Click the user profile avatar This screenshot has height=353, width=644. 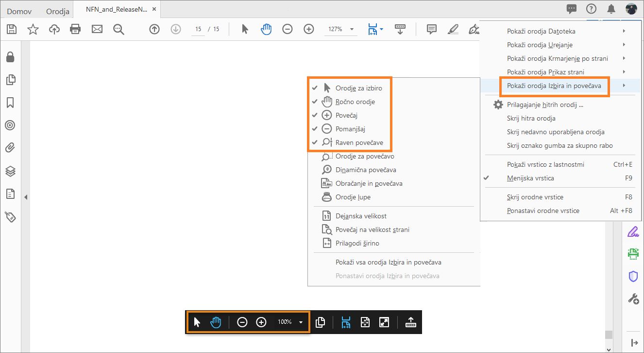(631, 9)
